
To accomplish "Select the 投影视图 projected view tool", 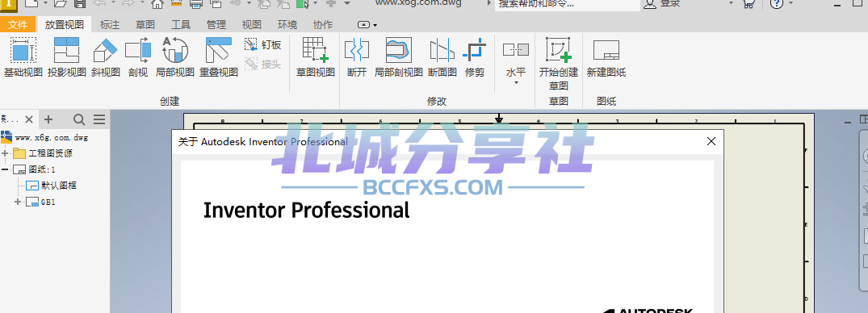I will click(x=66, y=57).
